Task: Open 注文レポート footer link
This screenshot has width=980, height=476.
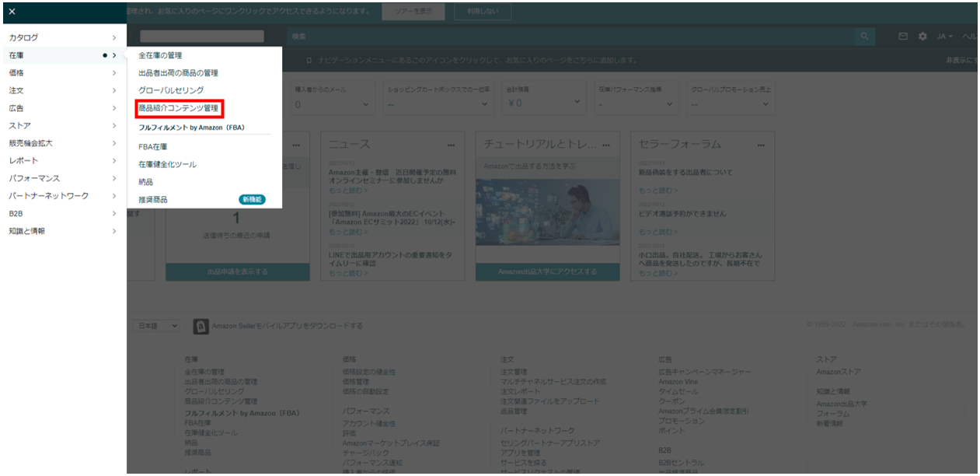Action: (520, 391)
